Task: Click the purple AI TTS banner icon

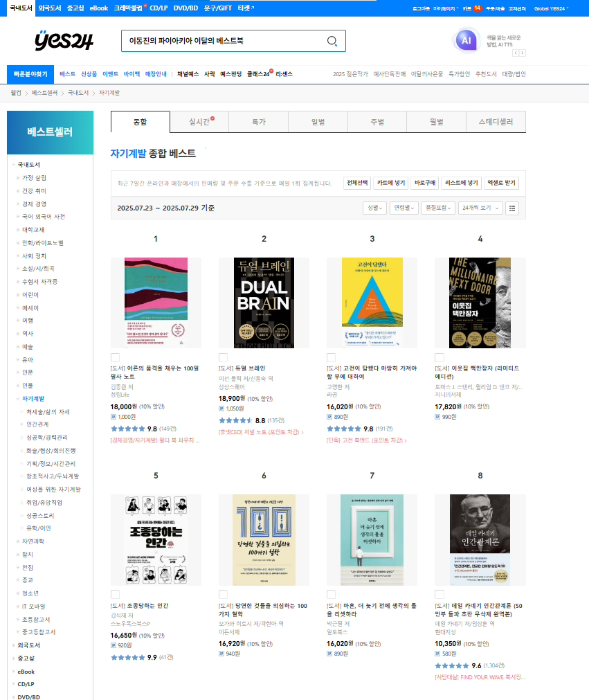Action: click(466, 41)
